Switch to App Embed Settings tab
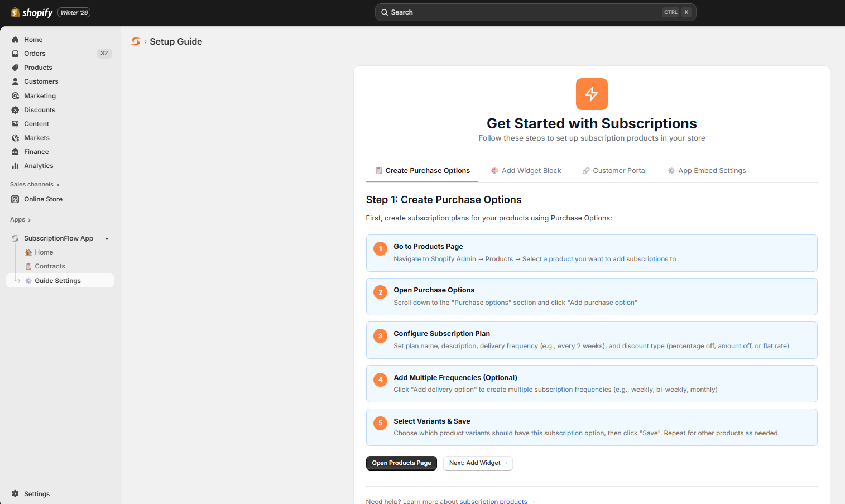 tap(707, 171)
